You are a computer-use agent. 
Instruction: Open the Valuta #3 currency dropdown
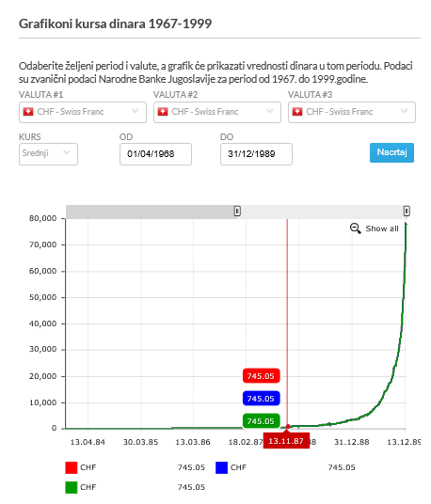[x=352, y=112]
